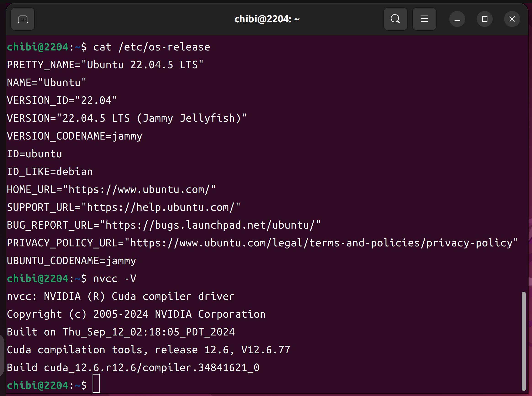Click the 'Build cuda_12.6.r12.6' output line

133,367
